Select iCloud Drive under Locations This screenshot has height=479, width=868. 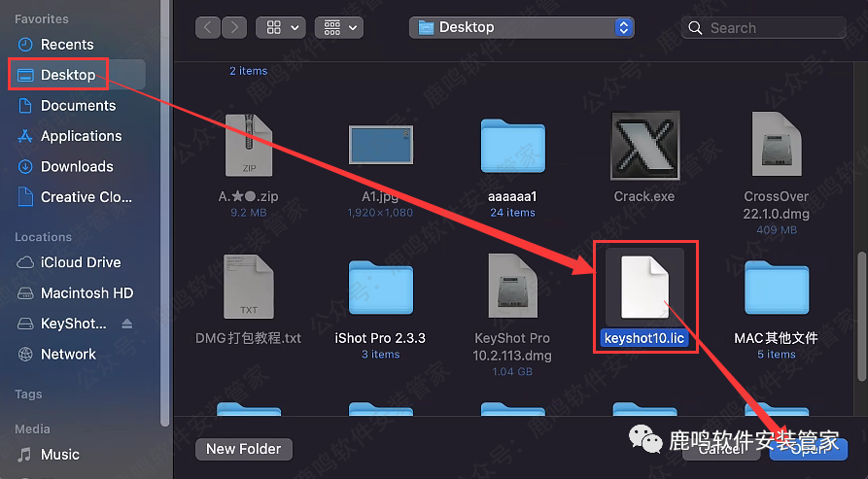pos(81,262)
